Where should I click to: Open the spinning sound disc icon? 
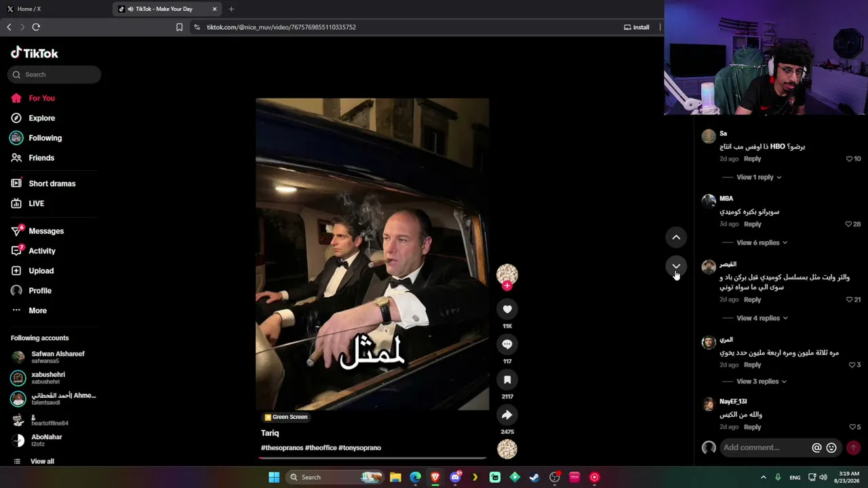[x=507, y=449]
